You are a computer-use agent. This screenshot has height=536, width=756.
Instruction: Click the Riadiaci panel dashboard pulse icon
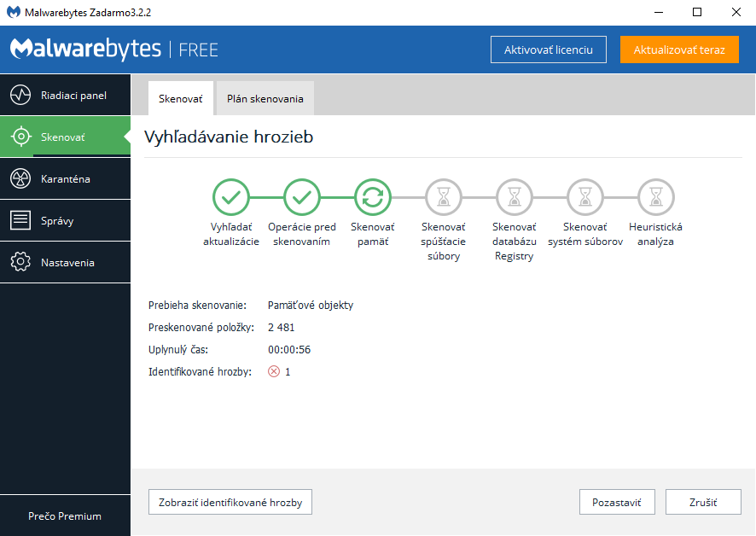(20, 95)
